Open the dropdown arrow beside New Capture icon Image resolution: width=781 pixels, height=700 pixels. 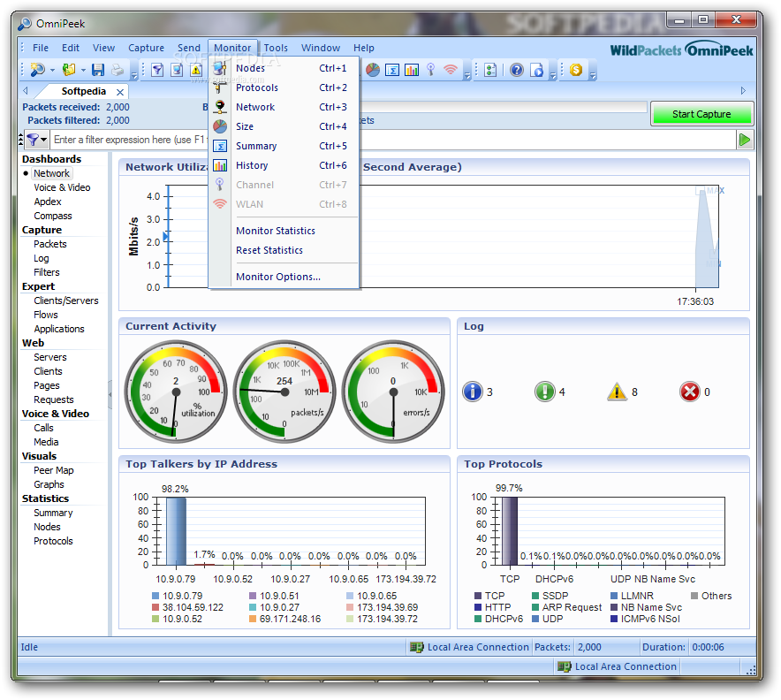click(x=52, y=70)
